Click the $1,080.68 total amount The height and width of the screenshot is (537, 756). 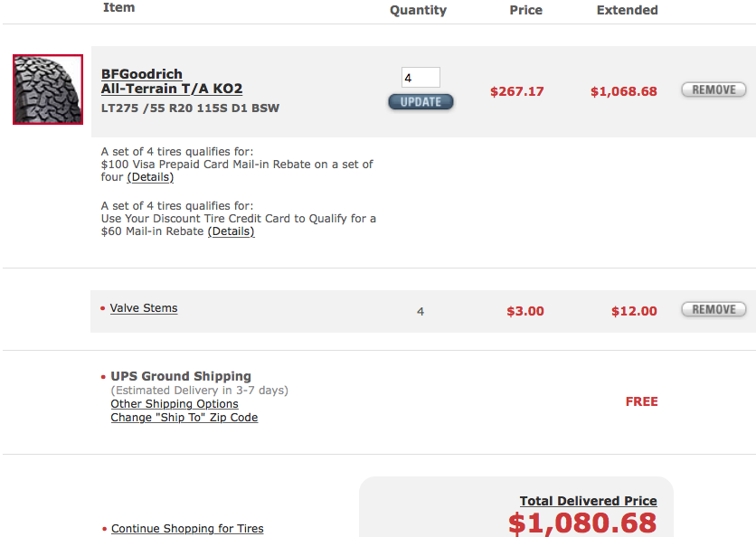pyautogui.click(x=582, y=523)
